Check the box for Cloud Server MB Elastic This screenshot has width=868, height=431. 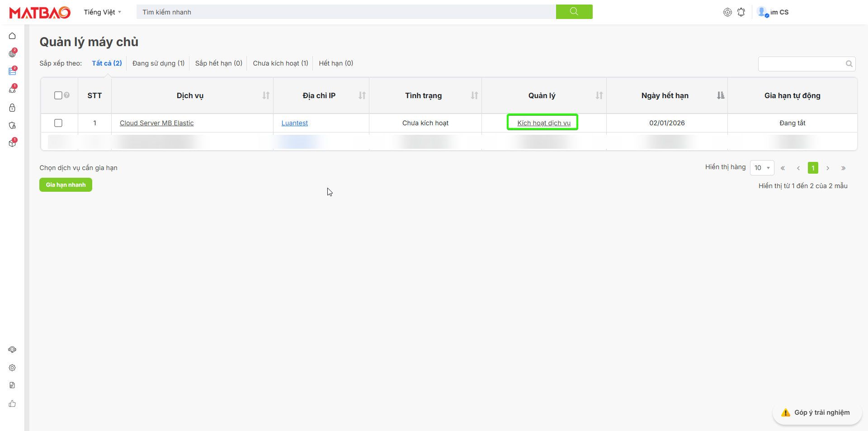(x=58, y=123)
